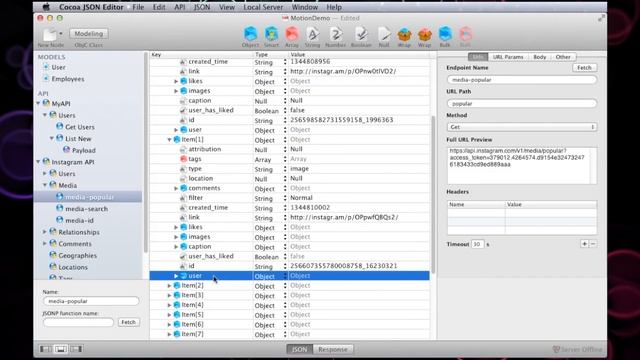Collapse the Item[1] row
The height and width of the screenshot is (360, 640).
point(169,140)
